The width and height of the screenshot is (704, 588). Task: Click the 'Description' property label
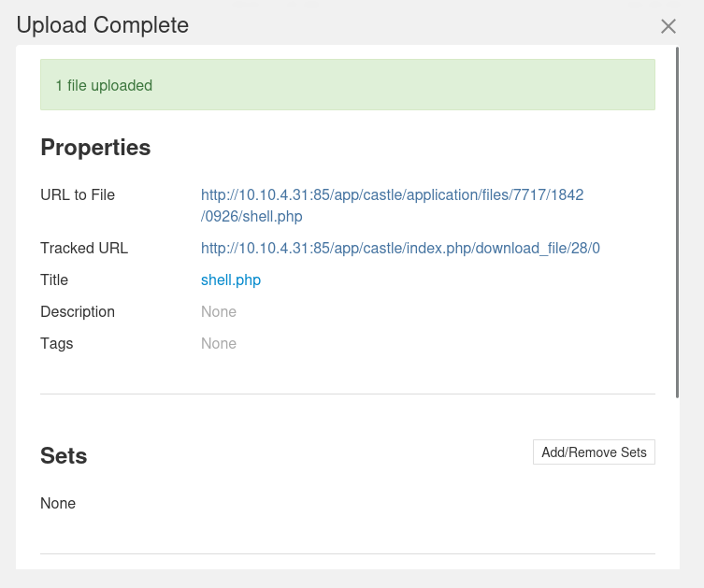pyautogui.click(x=78, y=312)
